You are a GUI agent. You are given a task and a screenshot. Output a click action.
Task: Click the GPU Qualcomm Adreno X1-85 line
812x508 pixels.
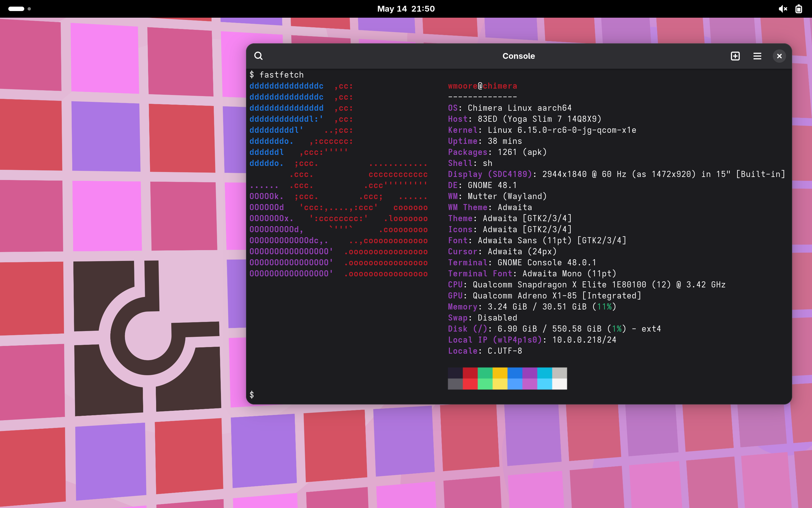(544, 296)
